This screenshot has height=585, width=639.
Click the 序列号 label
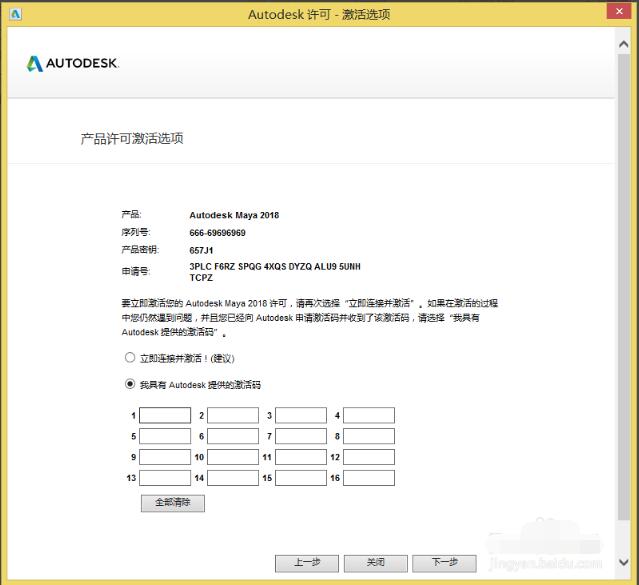136,232
